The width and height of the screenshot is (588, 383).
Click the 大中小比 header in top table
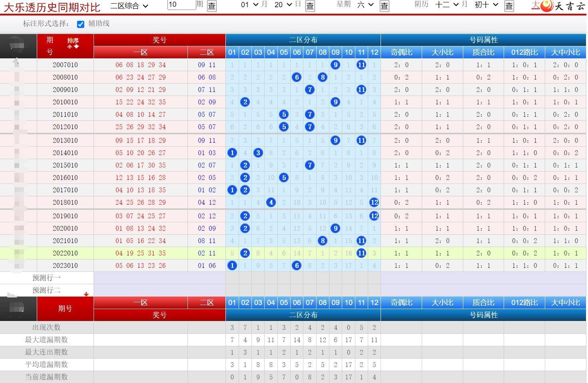coord(566,52)
